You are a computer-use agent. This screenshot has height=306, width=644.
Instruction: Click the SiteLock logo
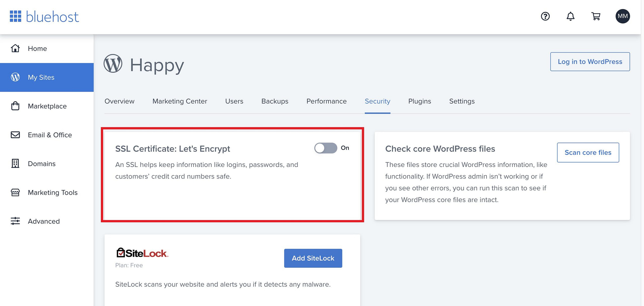point(142,253)
